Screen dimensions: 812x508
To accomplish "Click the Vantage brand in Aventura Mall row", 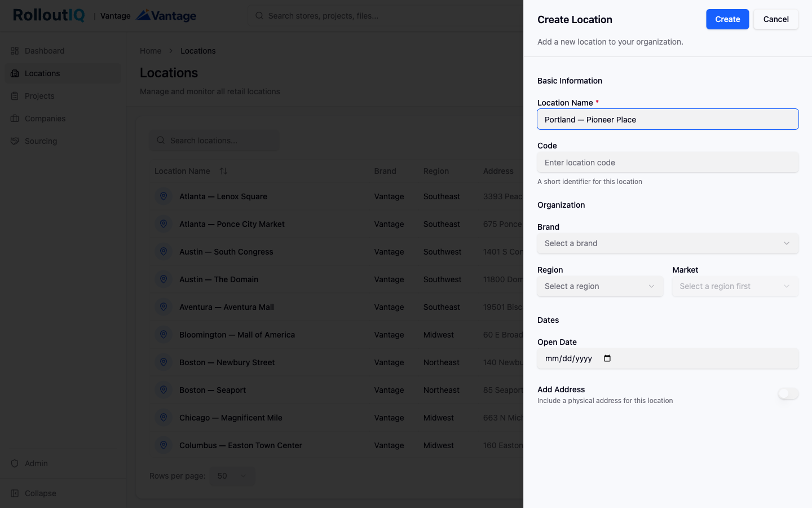I will pyautogui.click(x=389, y=307).
